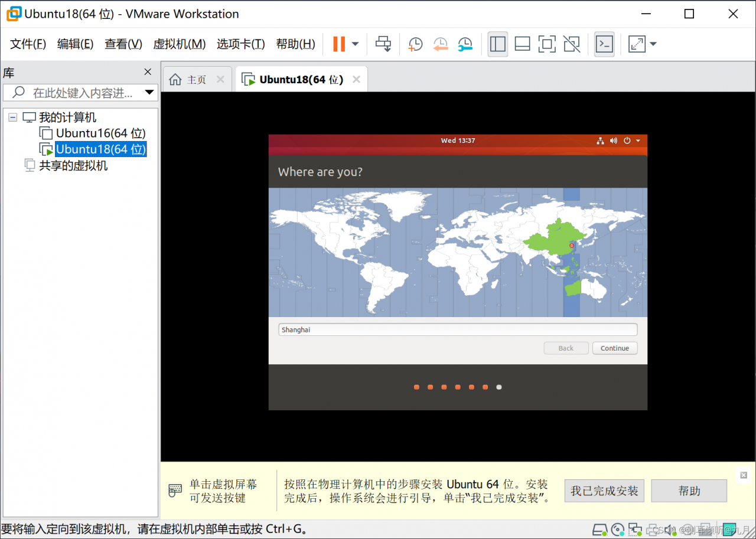Click the network icon in the Ubuntu top bar
Image resolution: width=756 pixels, height=539 pixels.
pos(600,141)
